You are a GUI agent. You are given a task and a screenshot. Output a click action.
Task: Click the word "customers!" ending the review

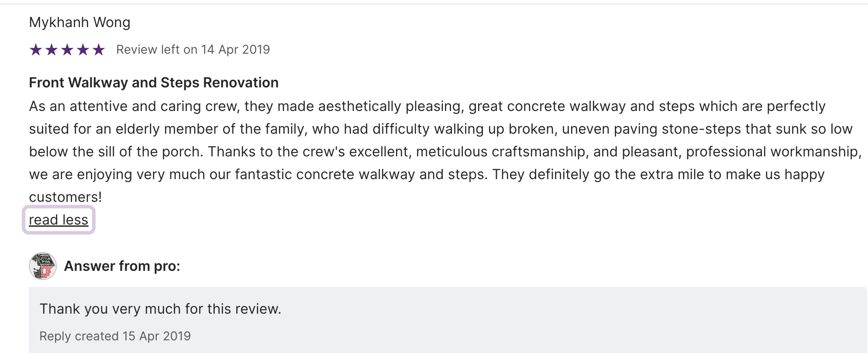65,197
